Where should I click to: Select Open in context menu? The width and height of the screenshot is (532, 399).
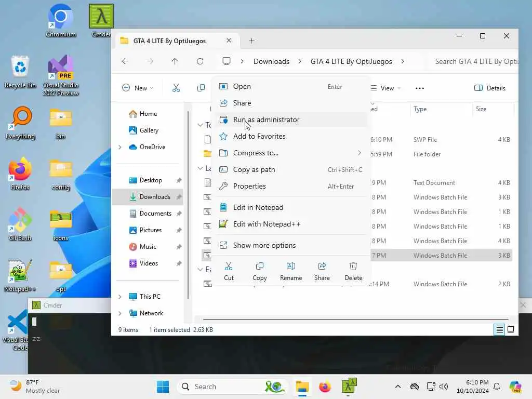coord(290,87)
